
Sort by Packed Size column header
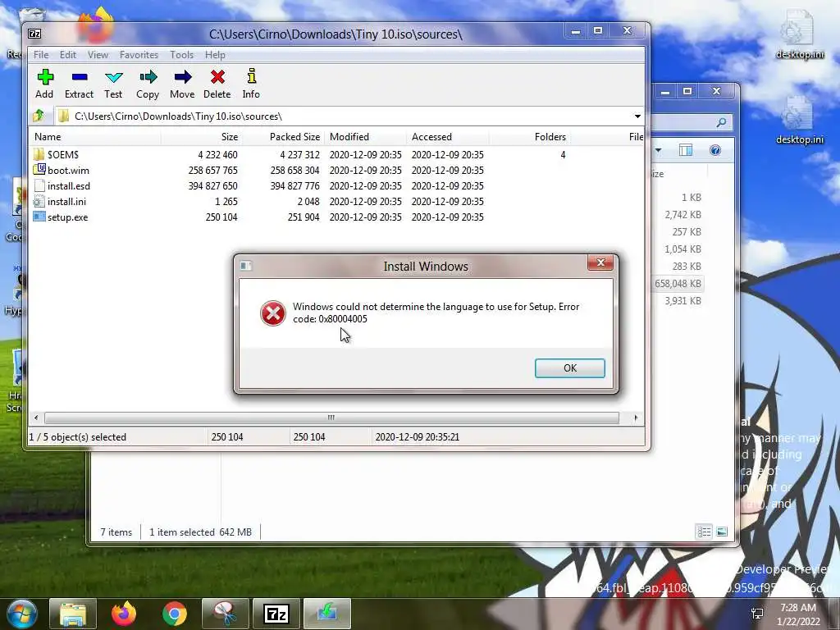pos(283,137)
